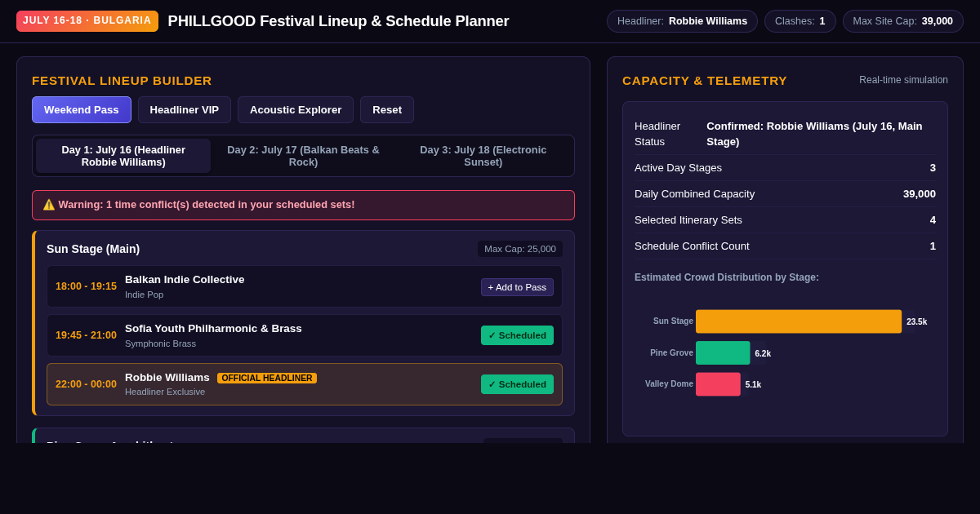Click the orange Sun Stage crowd bar

click(799, 321)
